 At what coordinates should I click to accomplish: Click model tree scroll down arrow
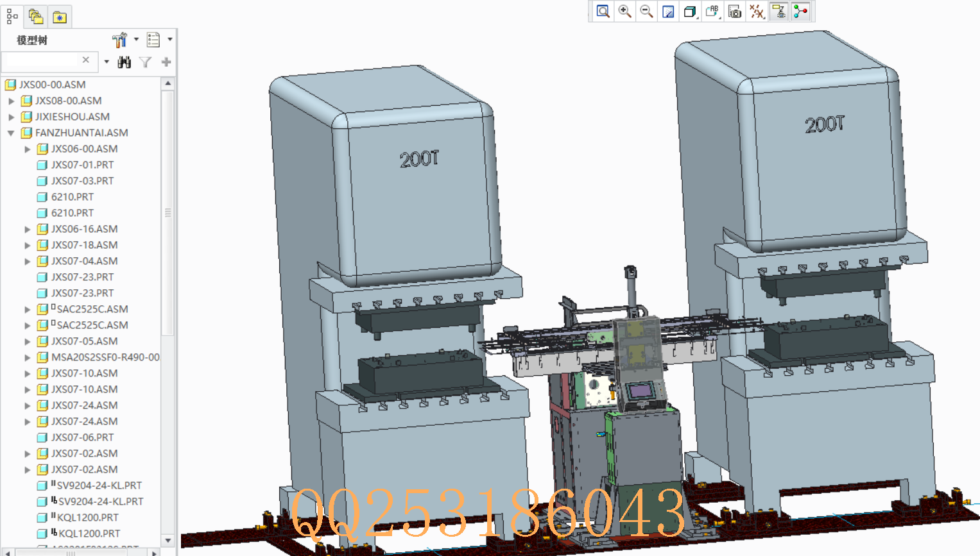coord(168,540)
